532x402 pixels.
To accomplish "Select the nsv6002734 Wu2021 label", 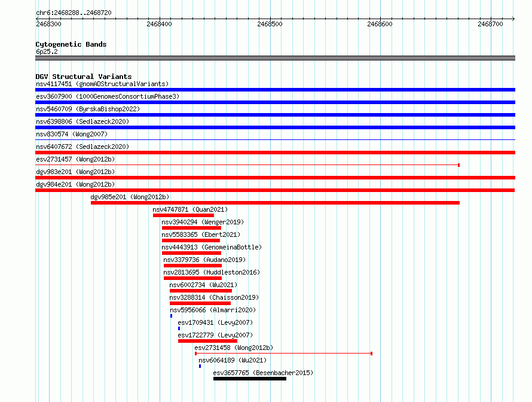I will (203, 285).
